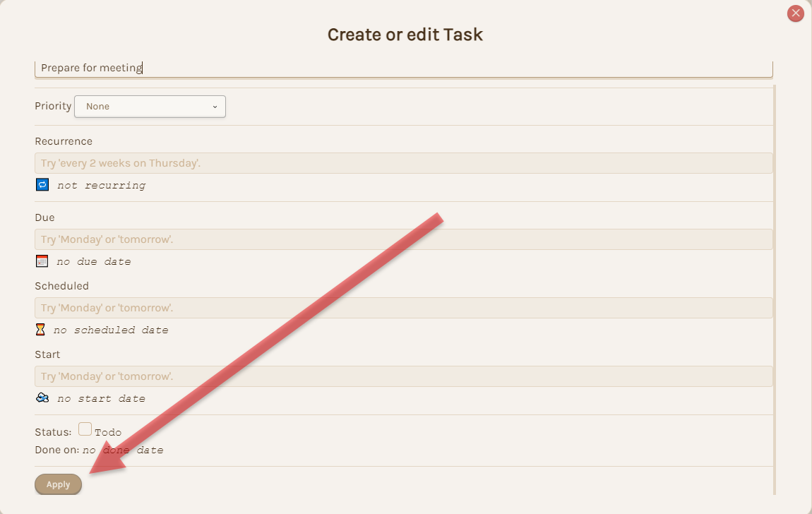Close the Create or edit Task dialog
Image resolution: width=812 pixels, height=514 pixels.
796,13
